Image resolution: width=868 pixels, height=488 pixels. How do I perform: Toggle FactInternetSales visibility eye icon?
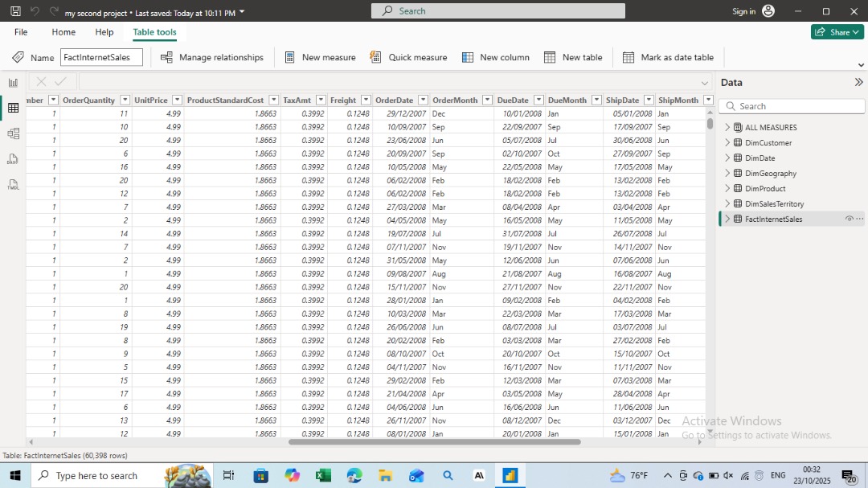click(x=850, y=219)
